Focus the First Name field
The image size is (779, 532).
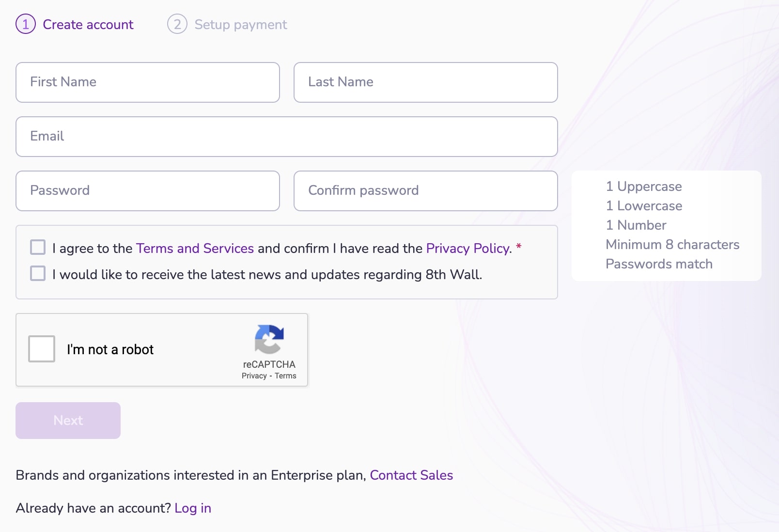tap(148, 82)
